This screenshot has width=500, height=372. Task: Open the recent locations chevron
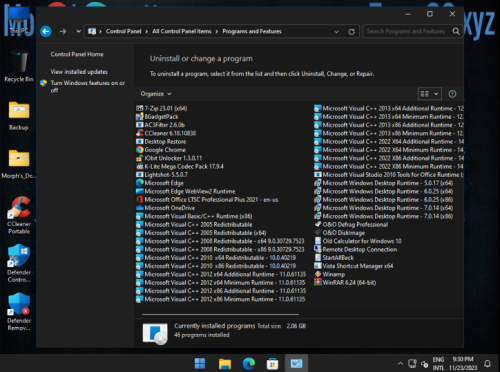click(78, 31)
